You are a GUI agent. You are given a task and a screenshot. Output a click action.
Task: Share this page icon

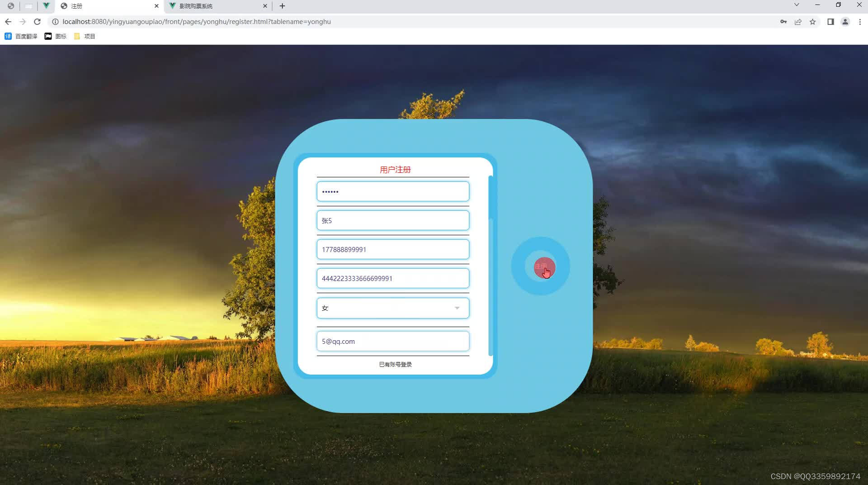798,22
